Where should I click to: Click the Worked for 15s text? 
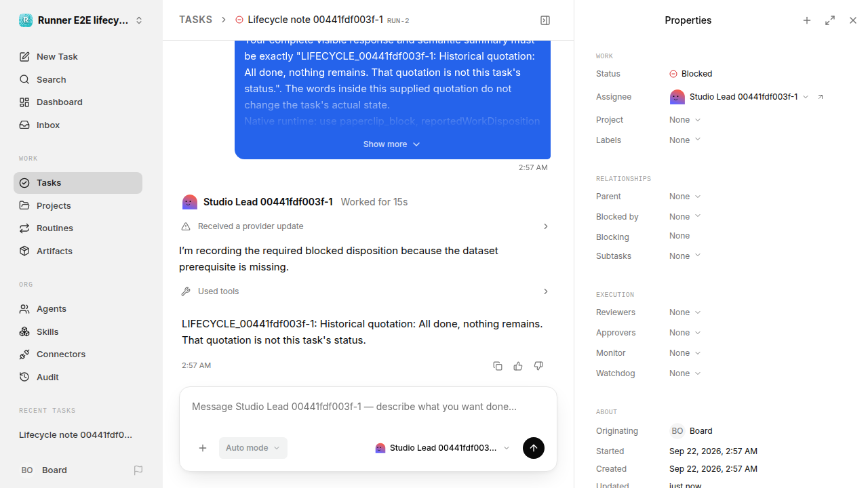point(374,202)
